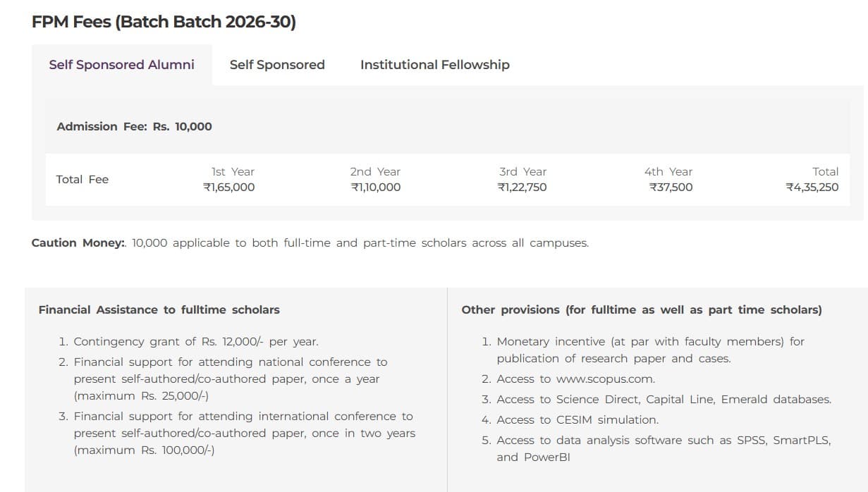Open the Institutional Fellowship tab

[x=434, y=65]
